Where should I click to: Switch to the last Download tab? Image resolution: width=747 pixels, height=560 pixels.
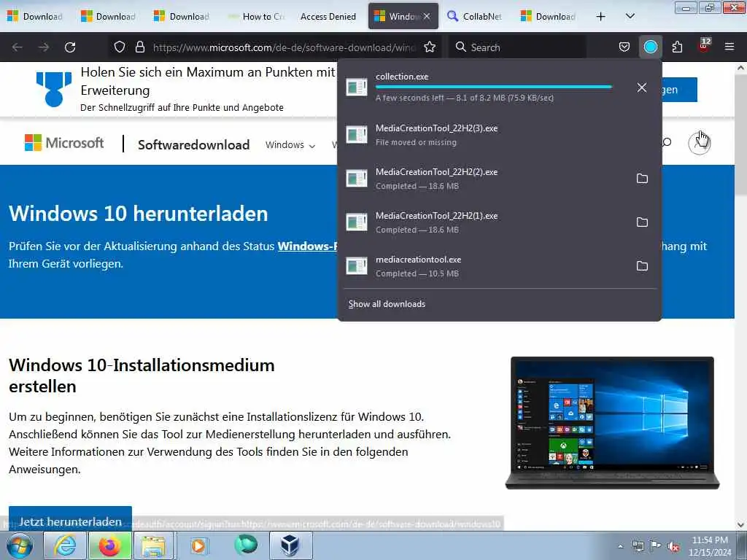(x=548, y=17)
